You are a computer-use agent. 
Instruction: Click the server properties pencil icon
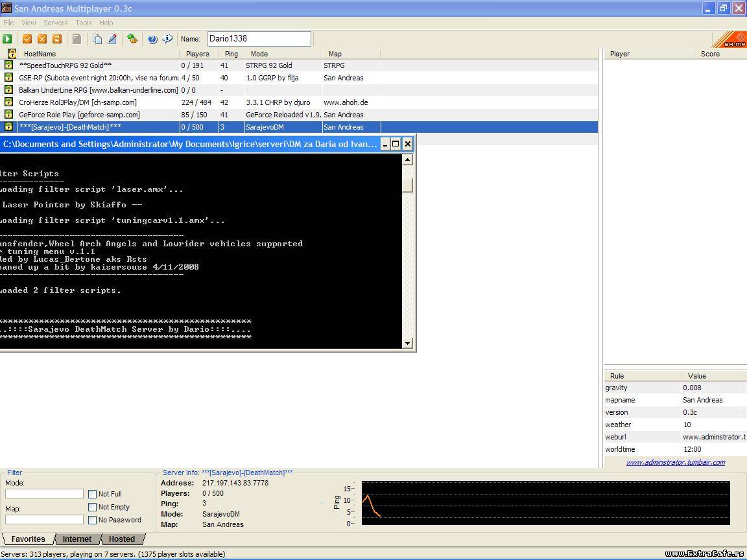[x=112, y=39]
